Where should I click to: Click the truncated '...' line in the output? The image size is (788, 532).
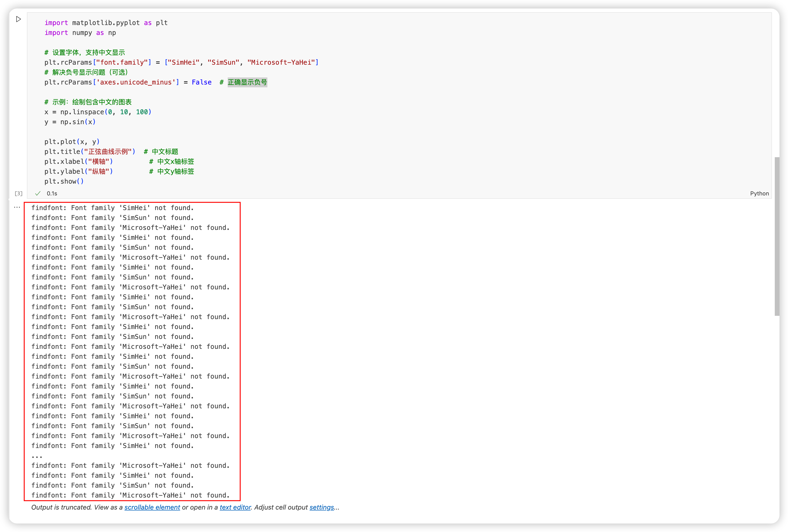tap(37, 456)
